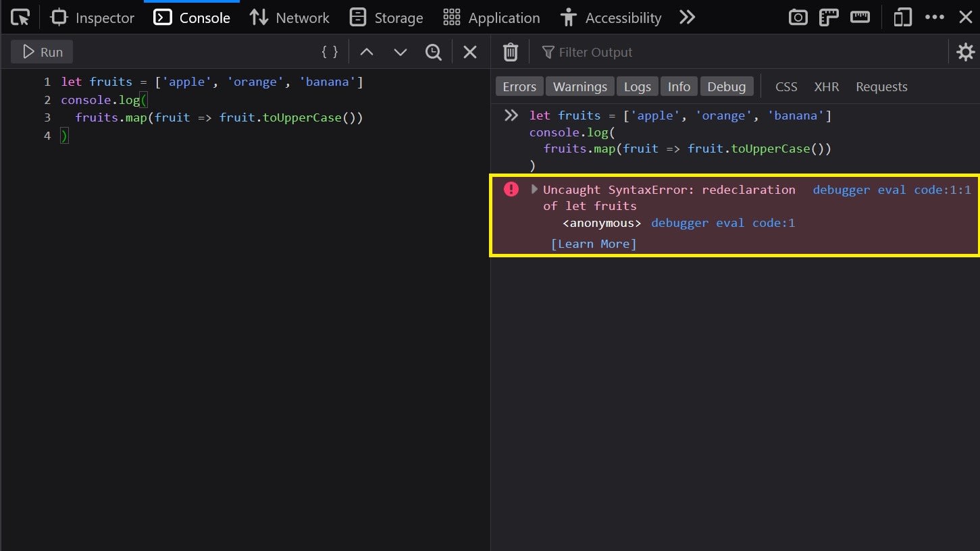Click the <anonymous> stack frame text

pyautogui.click(x=602, y=223)
